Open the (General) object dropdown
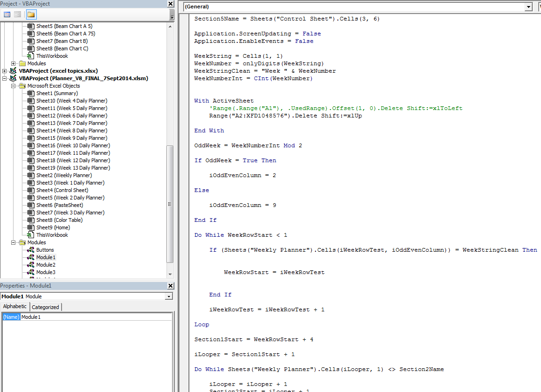Screen dimensions: 541x392 (528, 7)
